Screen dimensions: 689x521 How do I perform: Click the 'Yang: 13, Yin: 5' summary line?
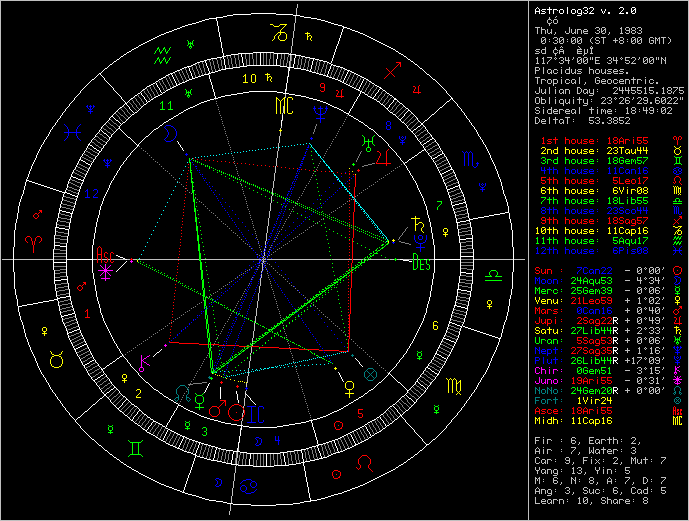pos(585,470)
